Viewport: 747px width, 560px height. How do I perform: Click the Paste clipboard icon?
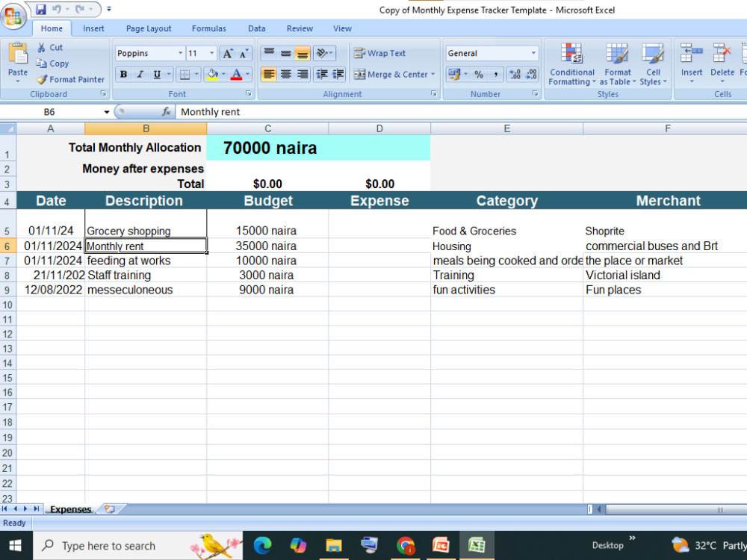point(18,53)
